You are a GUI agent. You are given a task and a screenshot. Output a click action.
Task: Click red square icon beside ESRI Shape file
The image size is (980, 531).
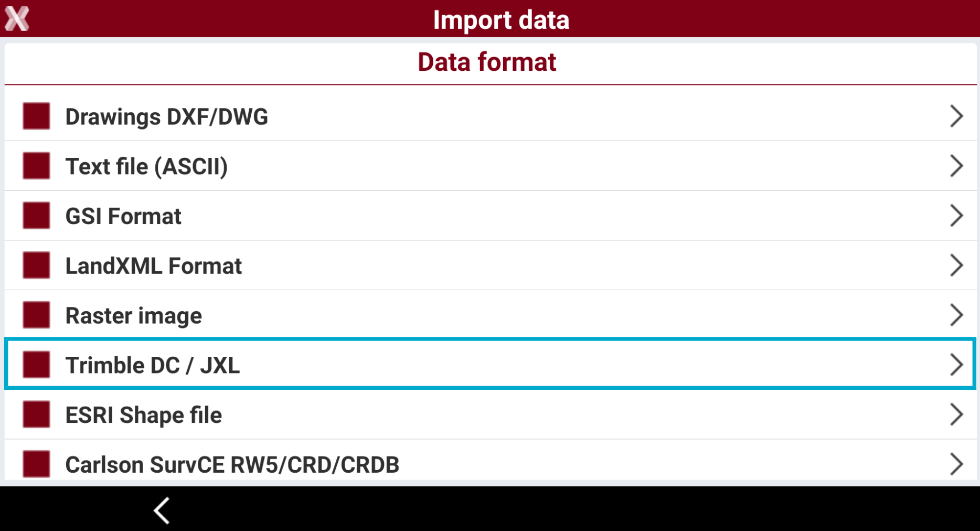36,415
